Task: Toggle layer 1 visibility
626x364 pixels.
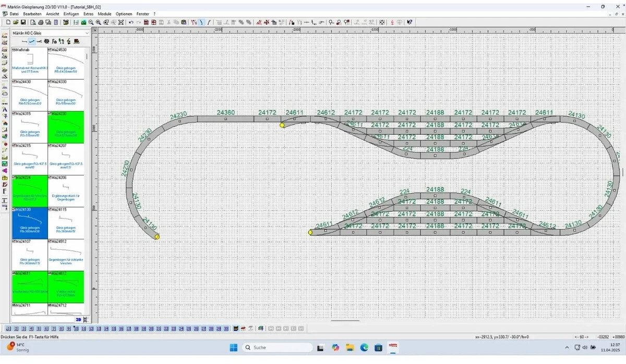Action: (8, 329)
